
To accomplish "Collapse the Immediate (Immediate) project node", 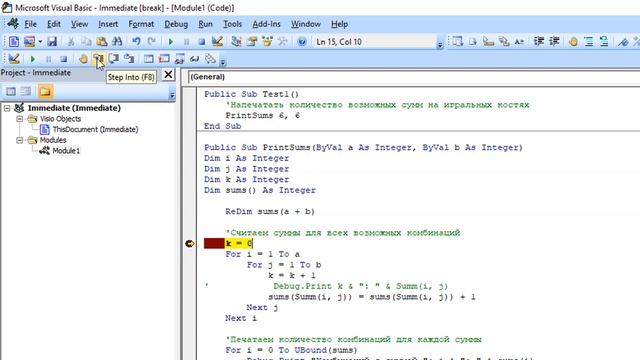I will click(x=7, y=108).
